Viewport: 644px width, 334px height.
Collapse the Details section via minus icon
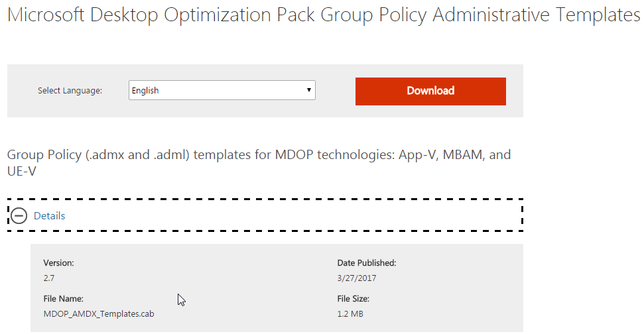click(19, 215)
